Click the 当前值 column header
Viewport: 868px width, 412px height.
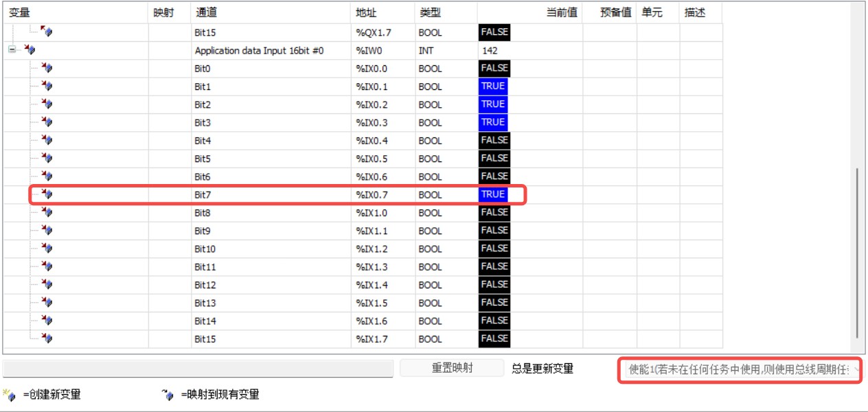pos(561,12)
